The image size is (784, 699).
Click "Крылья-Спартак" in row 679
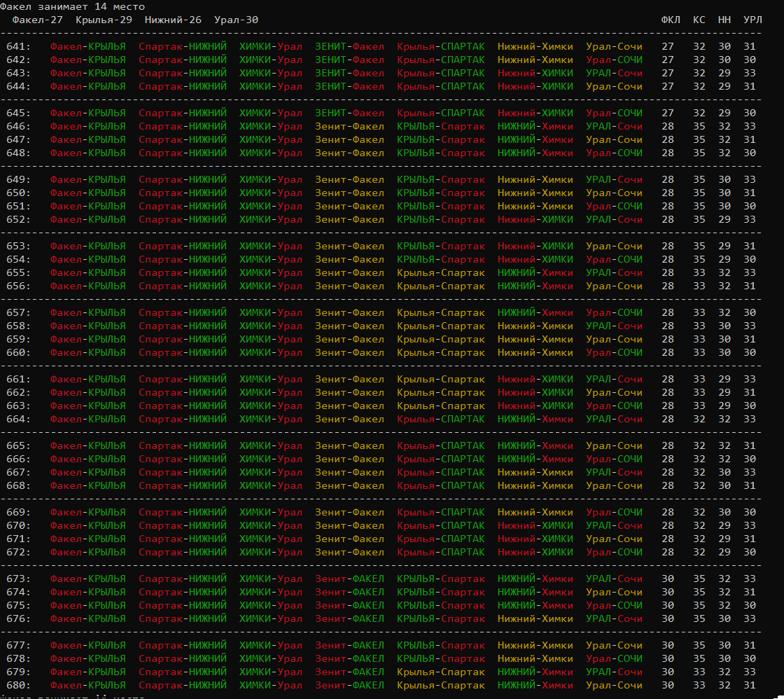pos(441,672)
